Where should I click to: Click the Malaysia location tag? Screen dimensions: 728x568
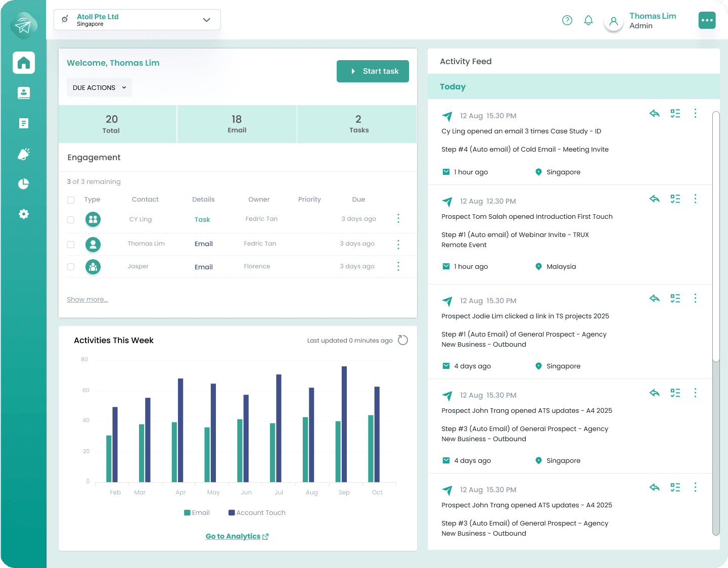click(x=556, y=267)
